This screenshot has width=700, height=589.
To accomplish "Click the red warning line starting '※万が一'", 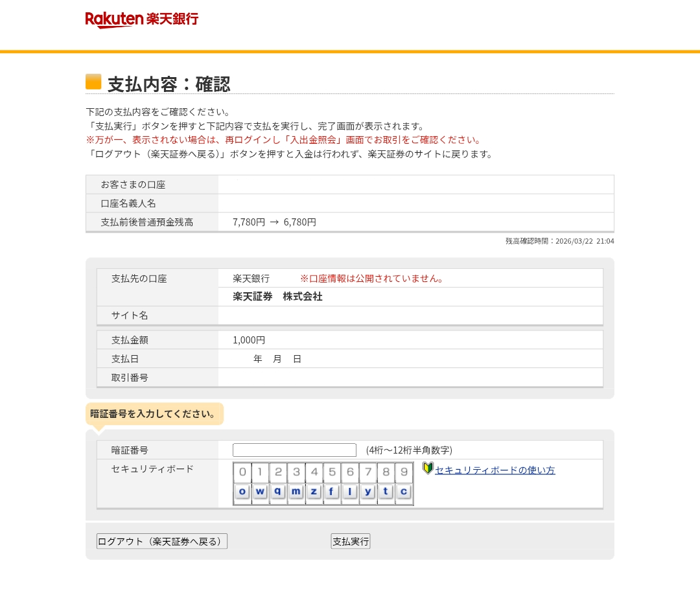I will 284,140.
